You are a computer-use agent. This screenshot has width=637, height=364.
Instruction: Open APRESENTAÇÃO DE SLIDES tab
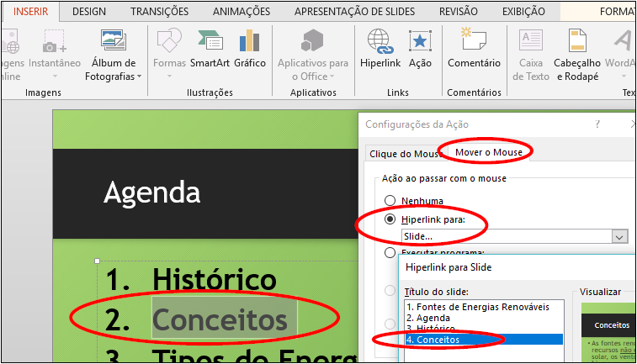(354, 12)
